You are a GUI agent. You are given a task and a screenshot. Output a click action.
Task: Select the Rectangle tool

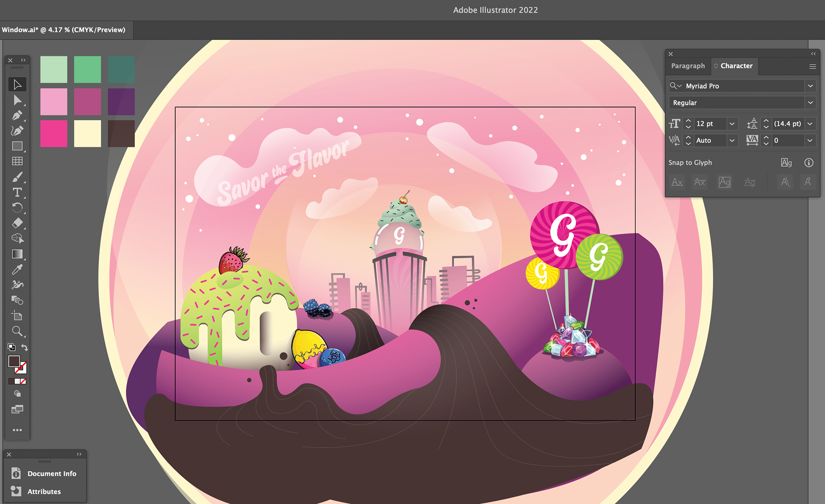tap(17, 146)
